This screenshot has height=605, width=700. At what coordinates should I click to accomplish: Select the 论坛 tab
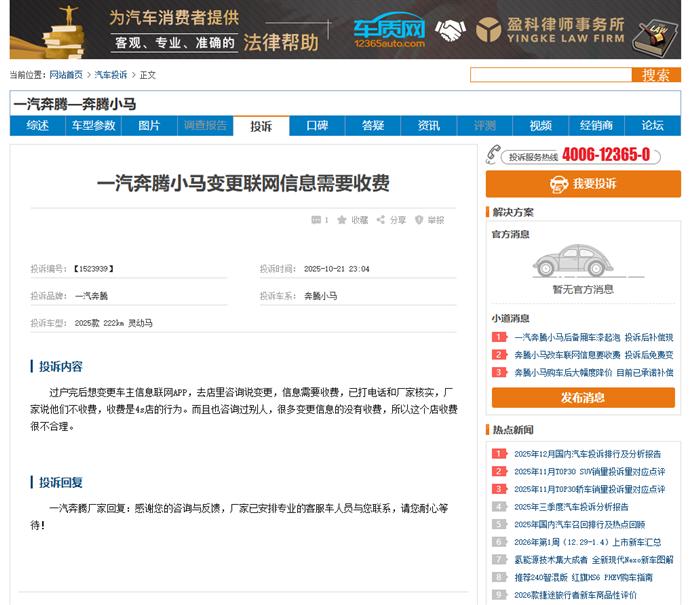(653, 126)
